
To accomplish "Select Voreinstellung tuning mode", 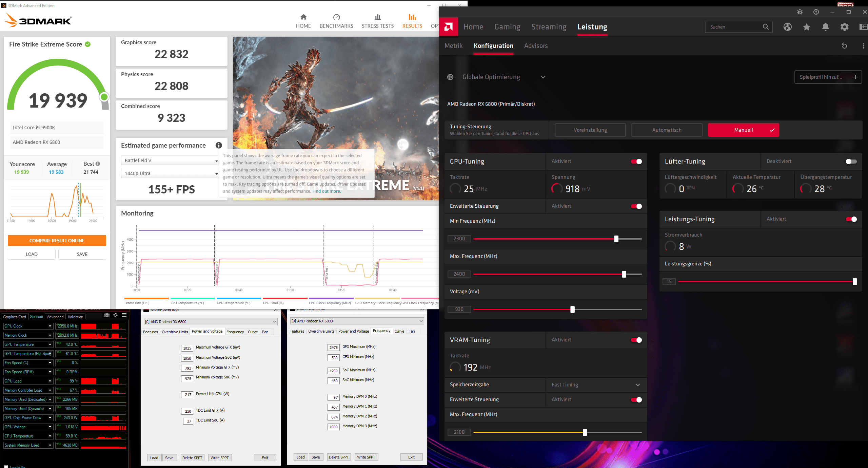I will click(590, 130).
